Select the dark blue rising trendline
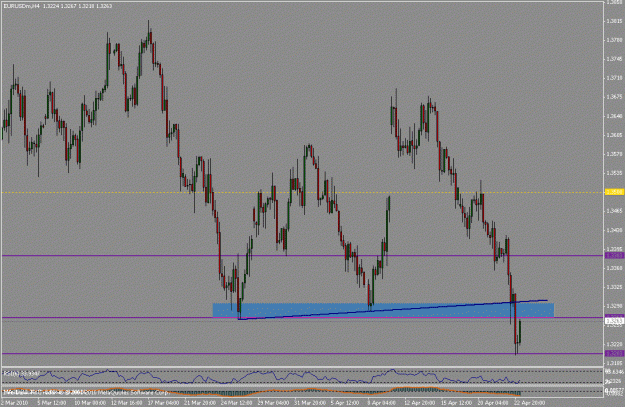 (393, 310)
